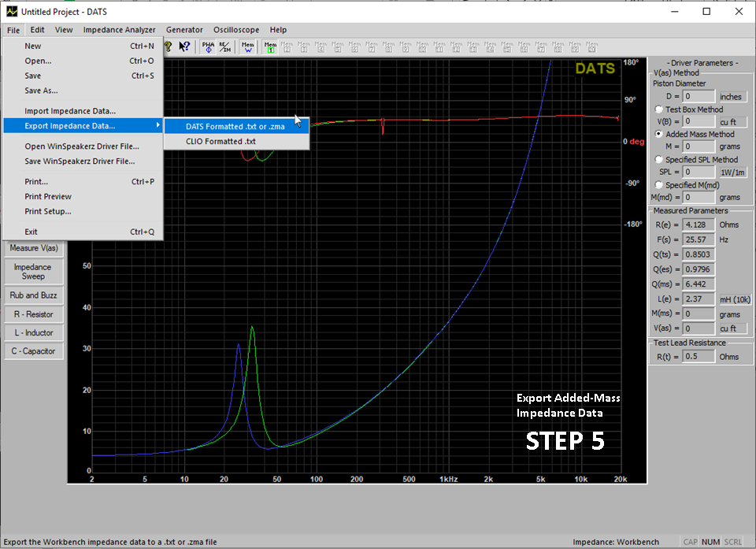Click the SPL value input field
Image resolution: width=756 pixels, height=549 pixels.
pyautogui.click(x=699, y=172)
